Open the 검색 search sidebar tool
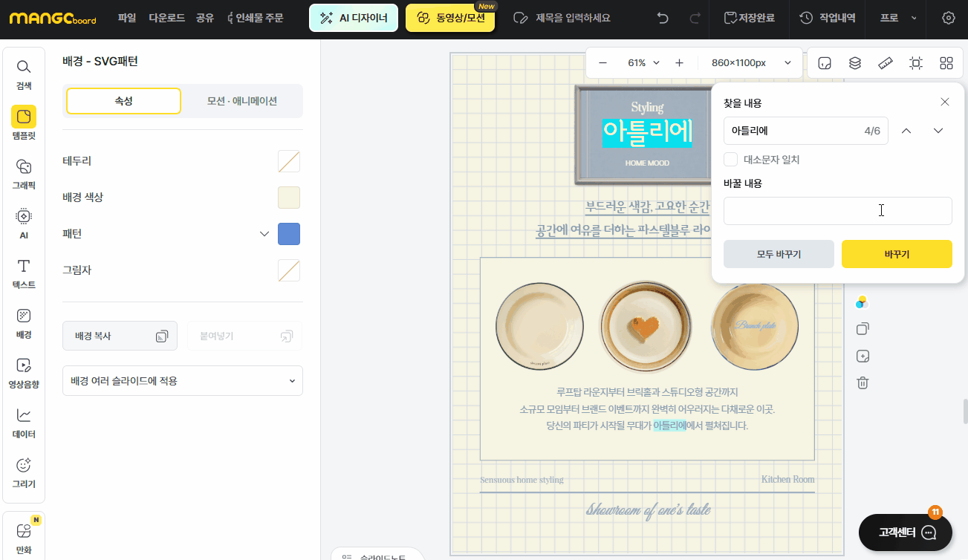 tap(24, 74)
